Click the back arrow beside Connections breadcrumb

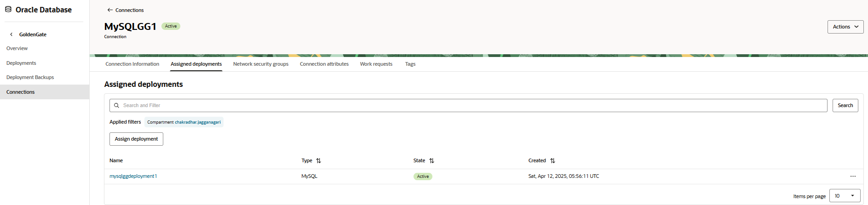[110, 10]
